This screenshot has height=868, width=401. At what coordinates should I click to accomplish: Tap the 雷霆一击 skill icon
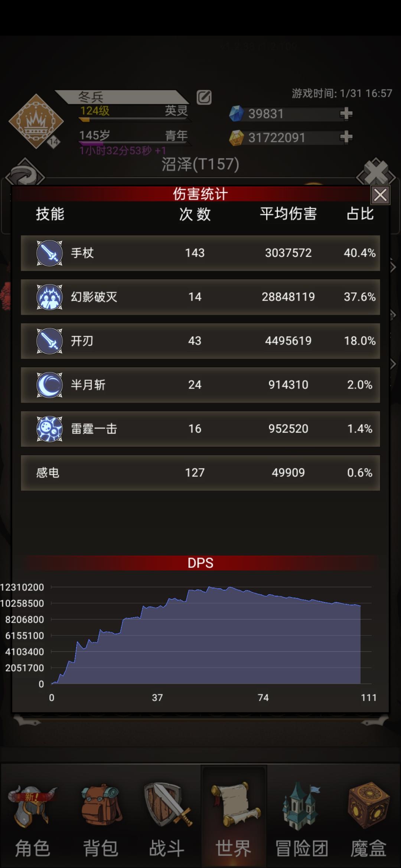pyautogui.click(x=49, y=429)
